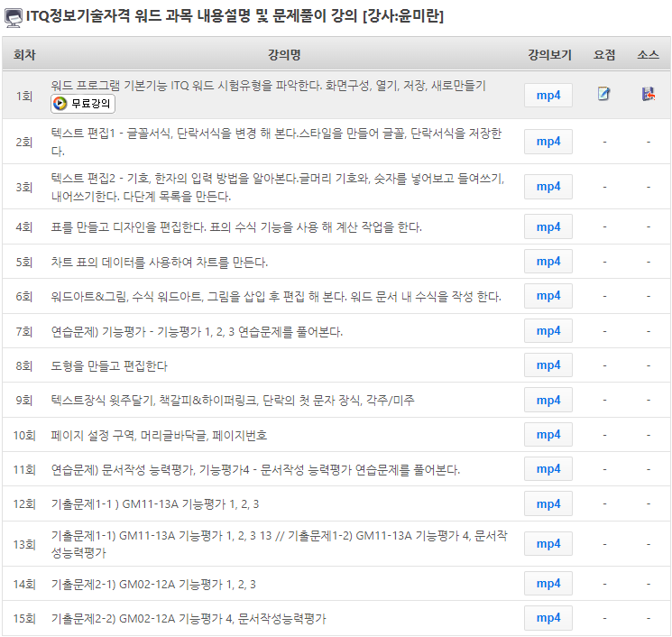Open mp4 video for lecture 11회

tap(548, 469)
